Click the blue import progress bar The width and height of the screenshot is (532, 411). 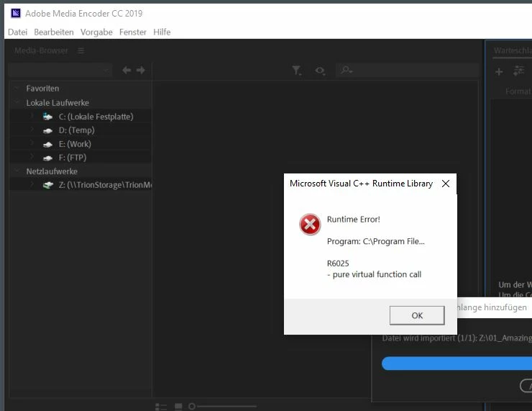coord(457,363)
